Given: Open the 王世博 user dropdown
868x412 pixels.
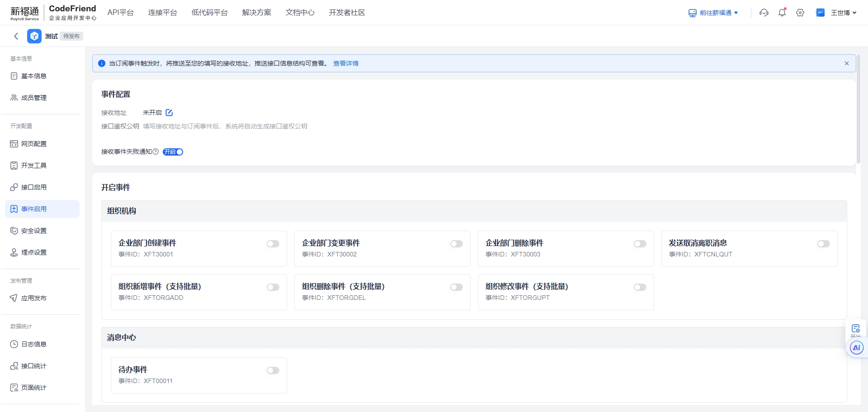Looking at the screenshot, I should 844,13.
